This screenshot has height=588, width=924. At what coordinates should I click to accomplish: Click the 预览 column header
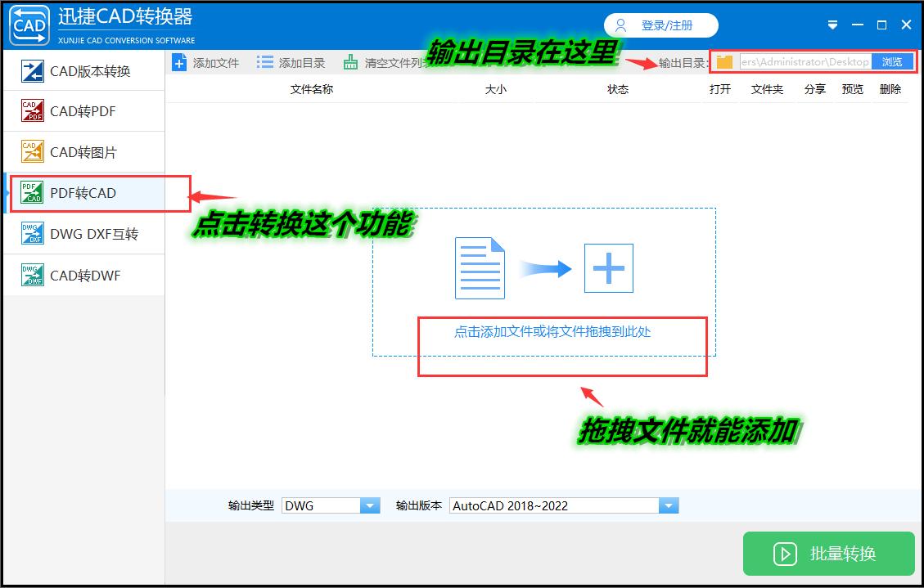[853, 89]
